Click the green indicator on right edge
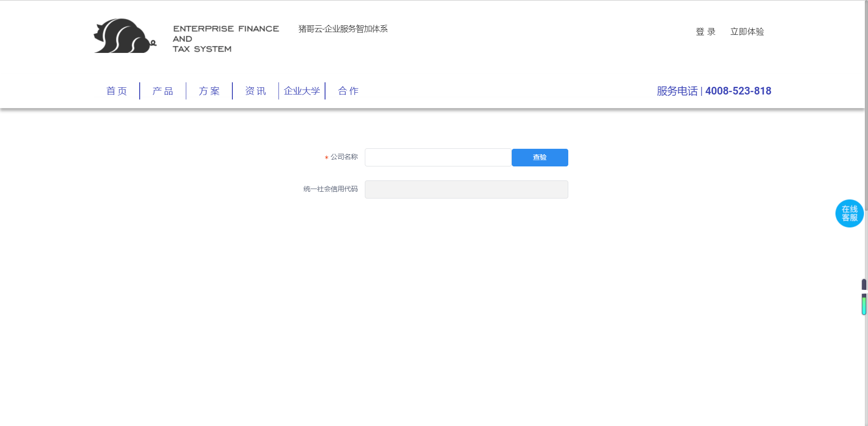The width and height of the screenshot is (868, 426). [864, 304]
